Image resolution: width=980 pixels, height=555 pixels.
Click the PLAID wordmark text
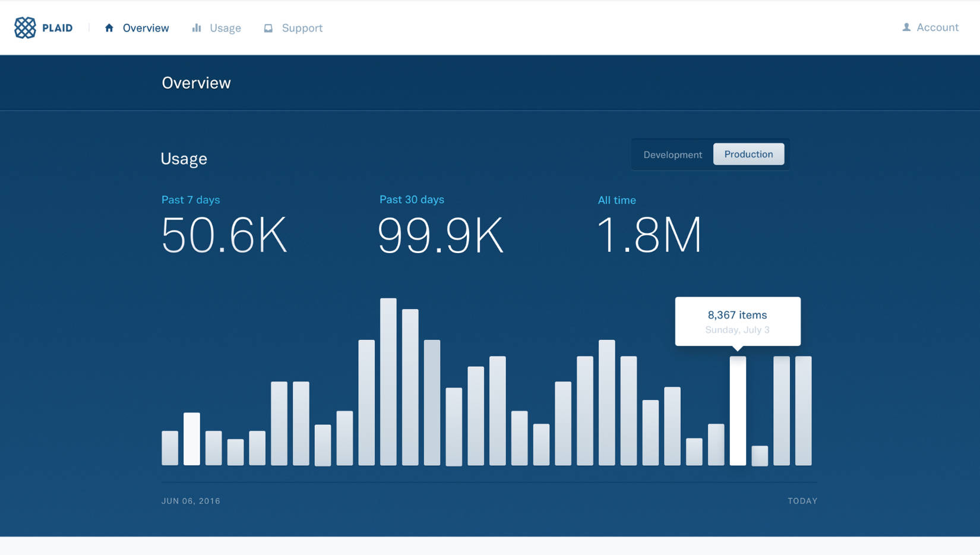58,28
